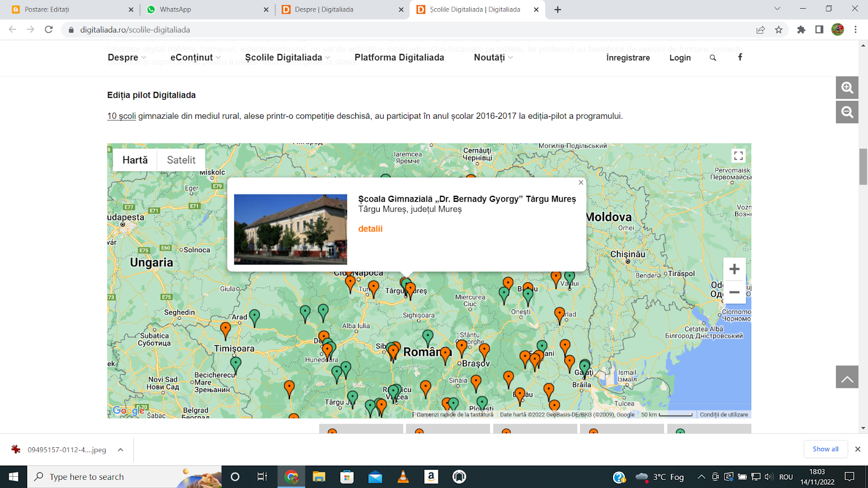The height and width of the screenshot is (488, 868).
Task: Open the tab search chevron in Chrome
Action: point(777,9)
